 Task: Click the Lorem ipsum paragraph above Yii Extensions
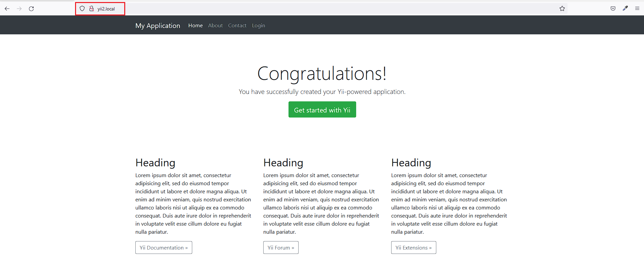pos(449,203)
